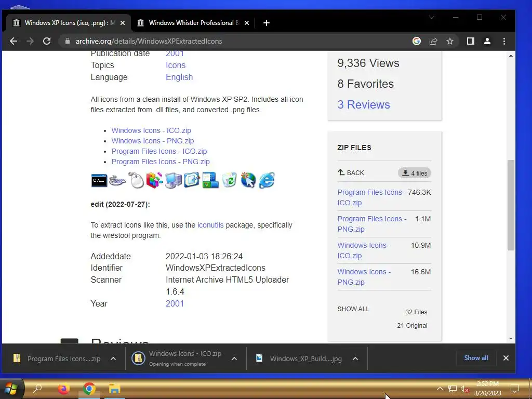
Task: Open the notification center icon
Action: click(515, 389)
